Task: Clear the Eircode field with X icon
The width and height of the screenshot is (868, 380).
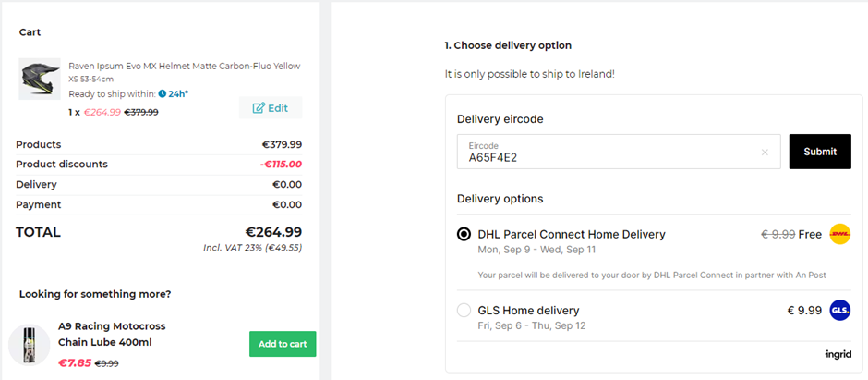Action: tap(765, 153)
